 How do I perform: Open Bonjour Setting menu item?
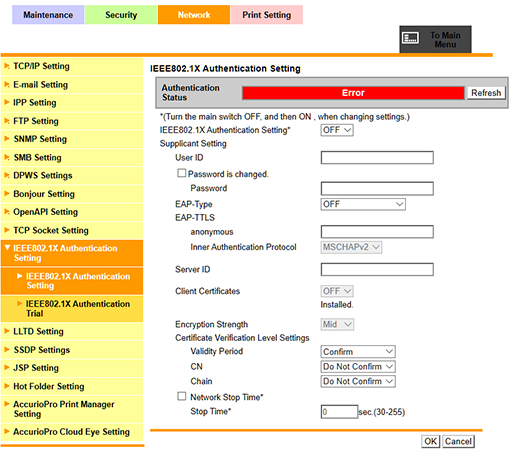pyautogui.click(x=72, y=194)
